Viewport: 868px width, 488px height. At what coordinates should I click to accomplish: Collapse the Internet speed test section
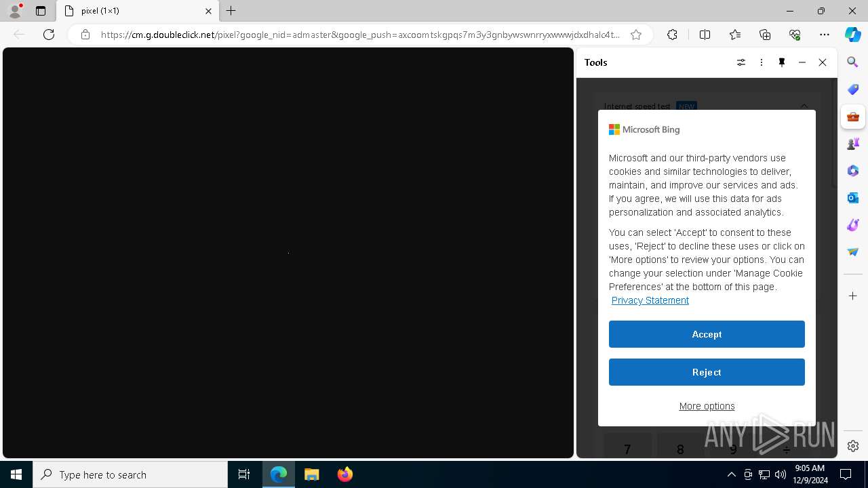point(804,106)
